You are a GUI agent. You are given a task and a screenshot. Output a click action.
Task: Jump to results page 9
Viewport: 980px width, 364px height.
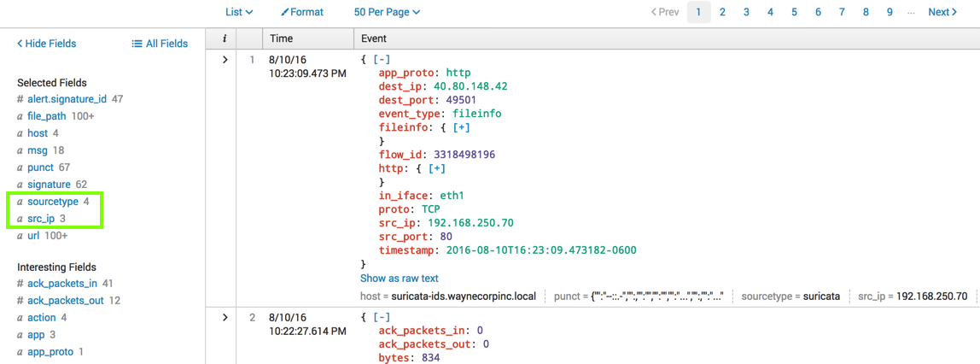point(890,12)
